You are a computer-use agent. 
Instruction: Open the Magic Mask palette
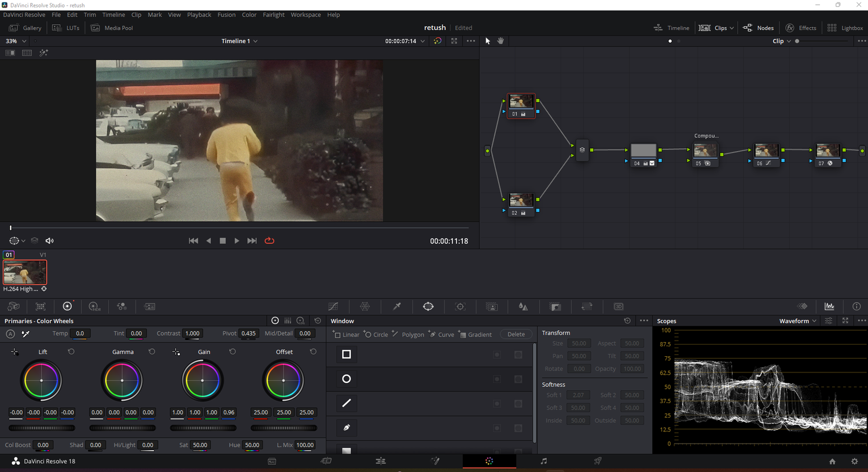(492, 306)
